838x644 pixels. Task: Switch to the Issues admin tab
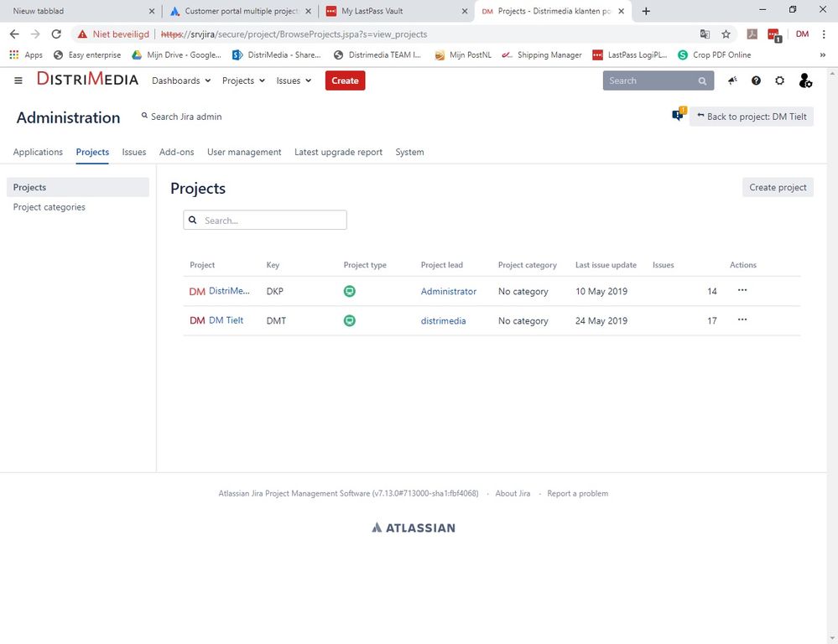pyautogui.click(x=133, y=152)
